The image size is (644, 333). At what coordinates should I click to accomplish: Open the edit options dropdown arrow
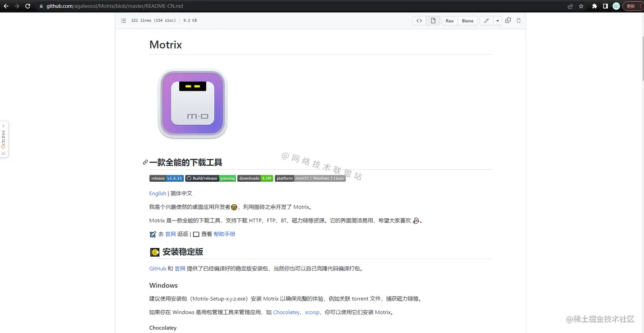[497, 20]
